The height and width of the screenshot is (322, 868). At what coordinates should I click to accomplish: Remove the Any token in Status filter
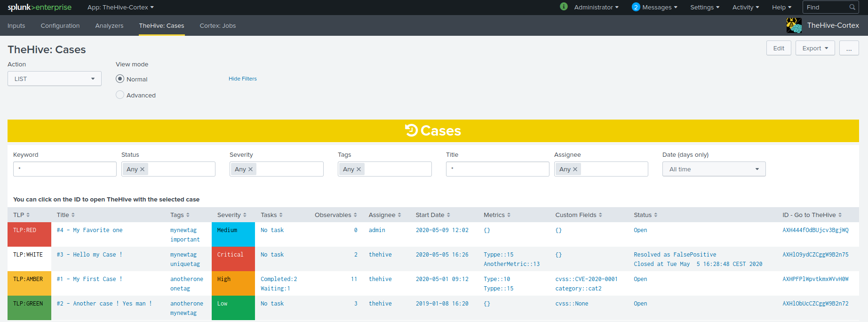click(x=143, y=169)
